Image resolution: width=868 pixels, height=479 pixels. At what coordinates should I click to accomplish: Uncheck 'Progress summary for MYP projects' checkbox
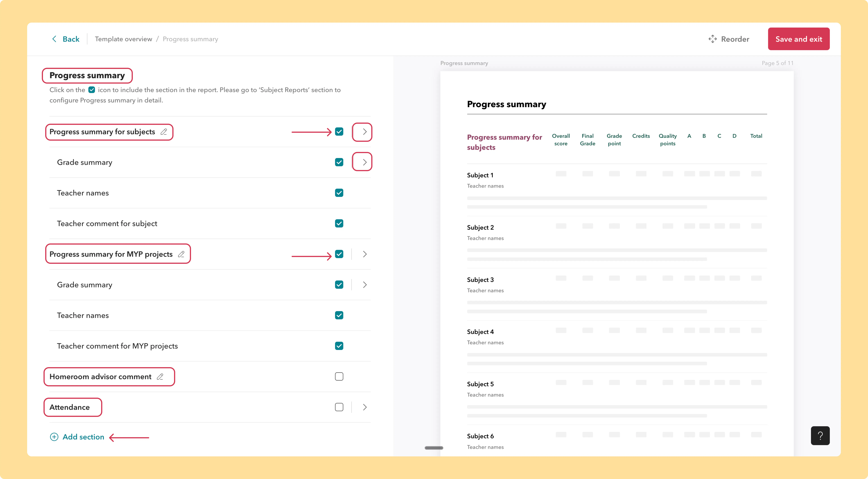pos(339,254)
